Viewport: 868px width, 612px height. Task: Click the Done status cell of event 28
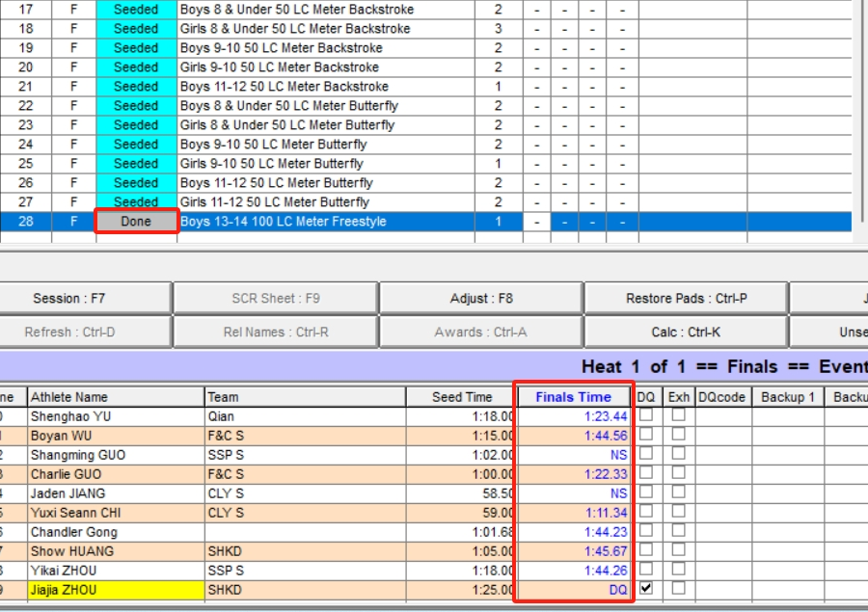point(136,222)
